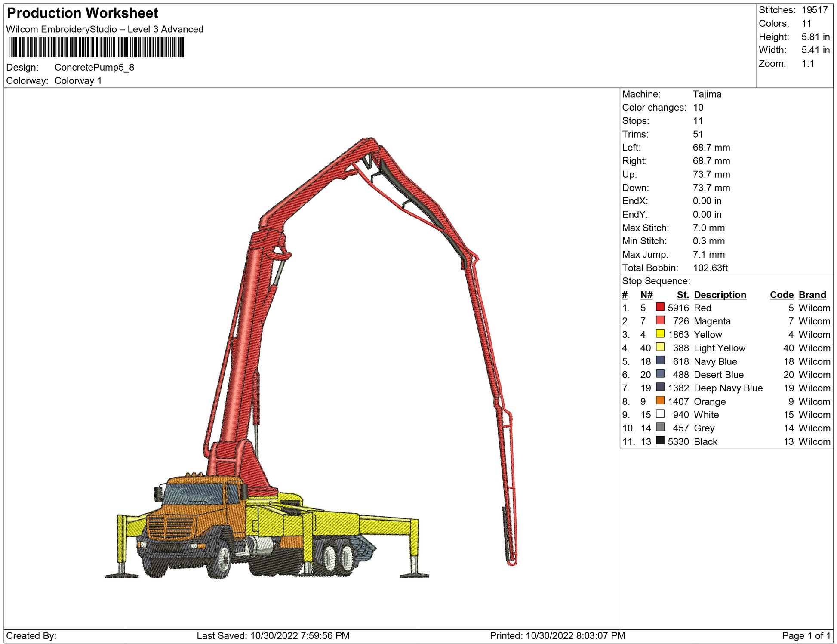Click the N# column header
Image resolution: width=837 pixels, height=644 pixels.
646,295
